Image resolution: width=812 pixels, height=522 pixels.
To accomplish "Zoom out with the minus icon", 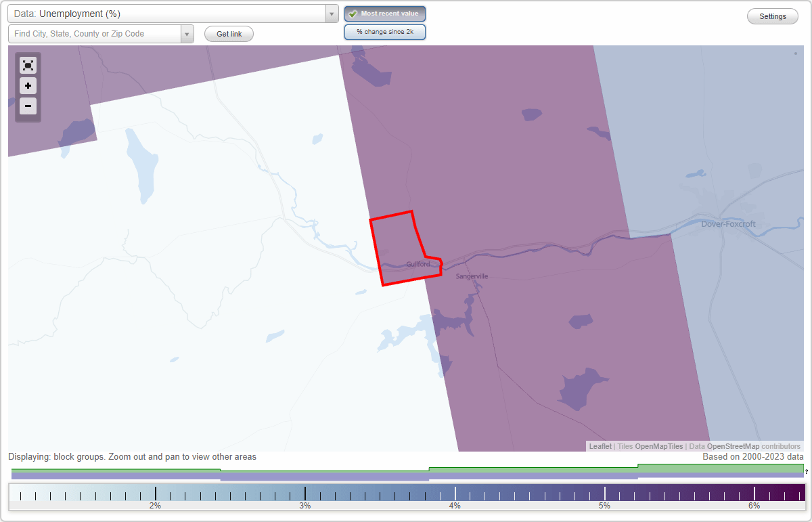I will click(28, 106).
